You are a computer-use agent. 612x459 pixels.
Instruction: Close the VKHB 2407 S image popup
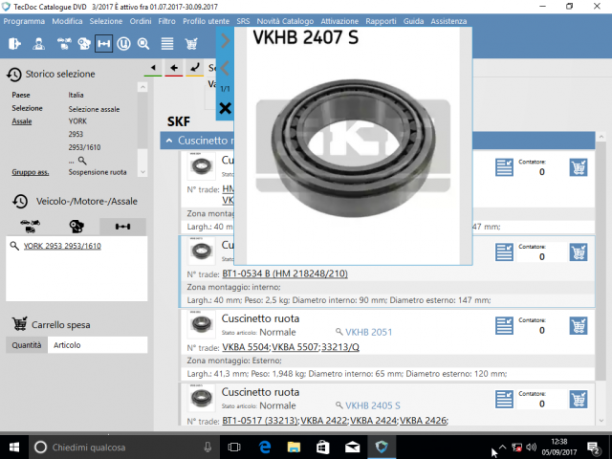[x=225, y=108]
